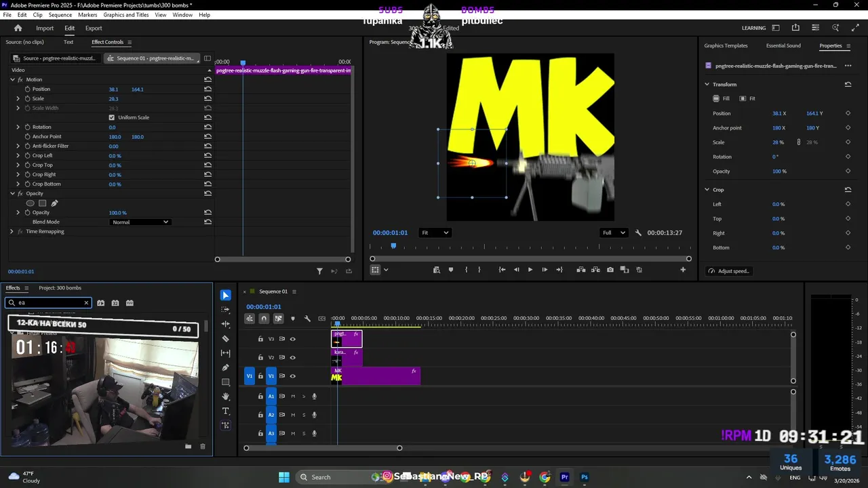Screen dimensions: 868x488
Task: Select the Rectangle tool
Action: [x=226, y=382]
